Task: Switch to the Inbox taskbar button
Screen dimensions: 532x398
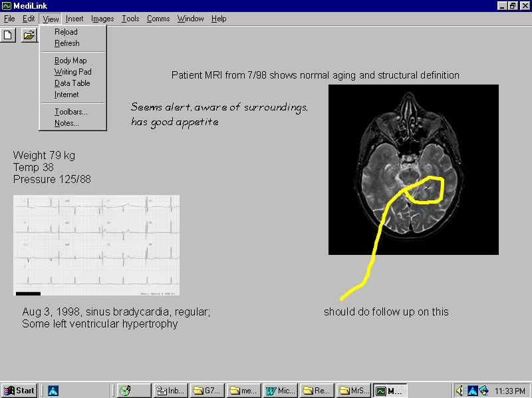Action: [171, 391]
